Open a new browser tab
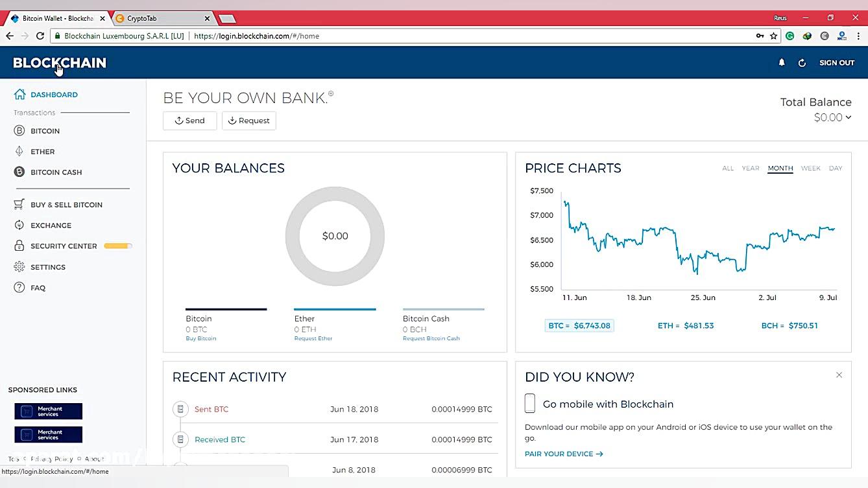 (x=227, y=19)
